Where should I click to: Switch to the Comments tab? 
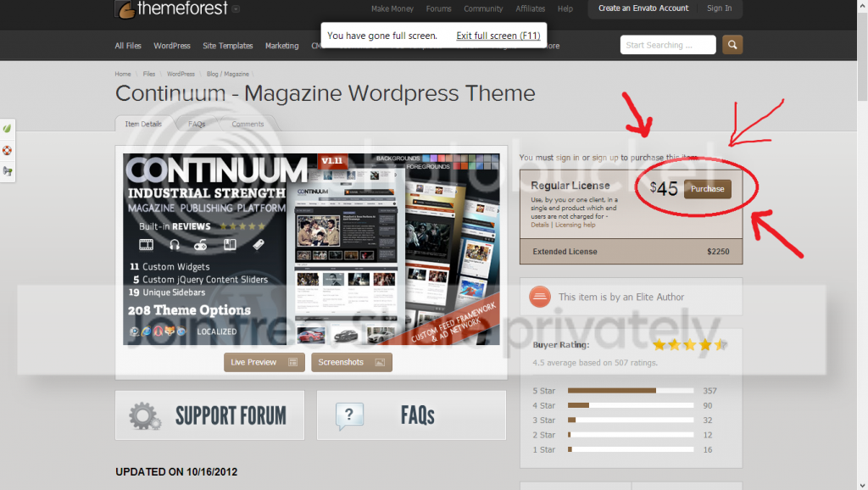click(x=248, y=124)
